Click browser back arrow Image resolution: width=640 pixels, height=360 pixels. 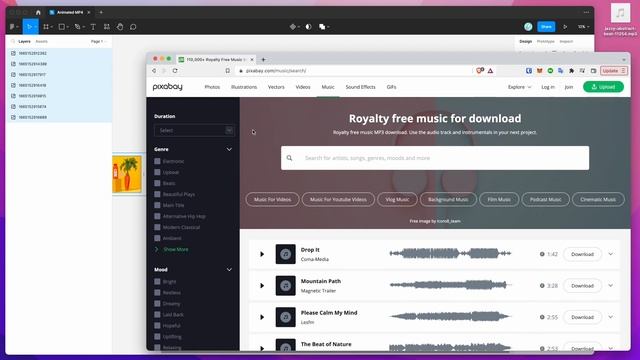point(154,71)
